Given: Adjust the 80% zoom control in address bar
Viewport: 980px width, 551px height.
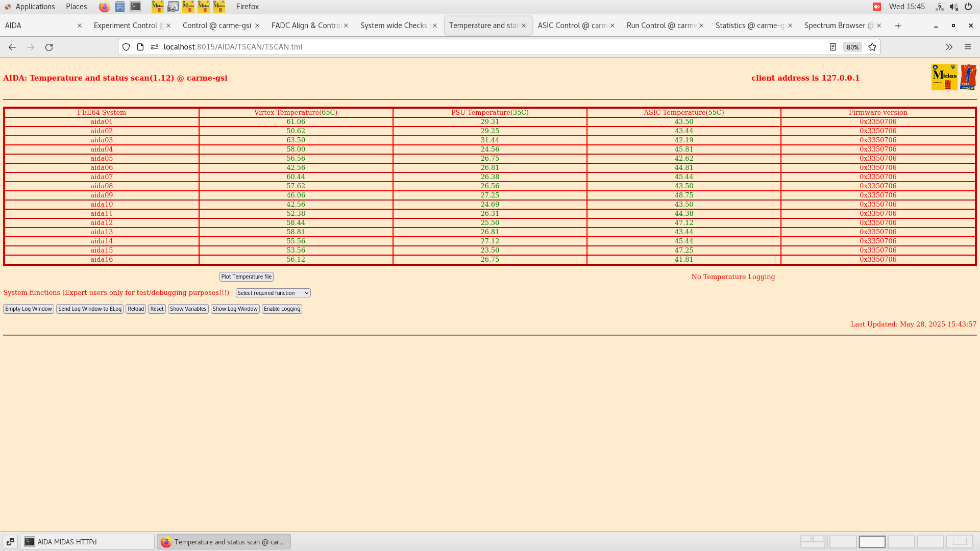Looking at the screenshot, I should (852, 47).
